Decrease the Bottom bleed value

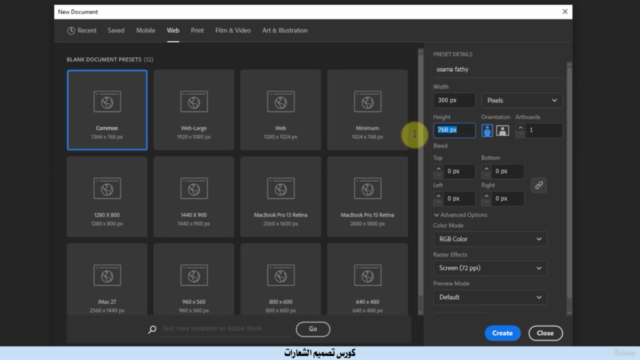pos(486,174)
